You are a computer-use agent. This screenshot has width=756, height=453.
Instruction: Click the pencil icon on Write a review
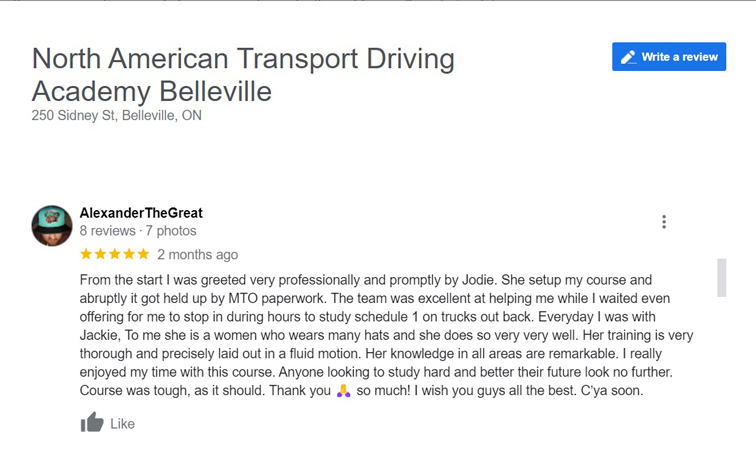[629, 57]
